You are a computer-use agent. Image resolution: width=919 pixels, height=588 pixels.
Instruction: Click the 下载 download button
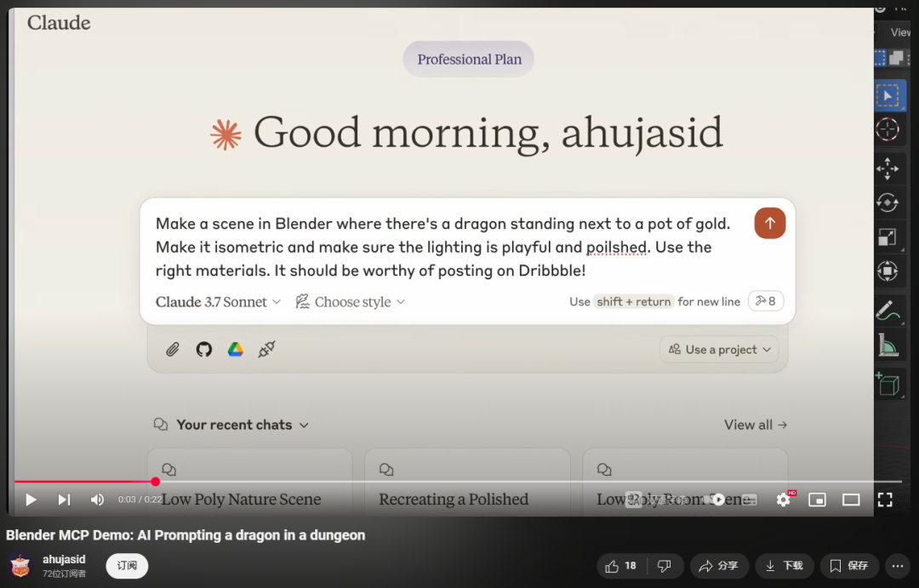tap(785, 566)
